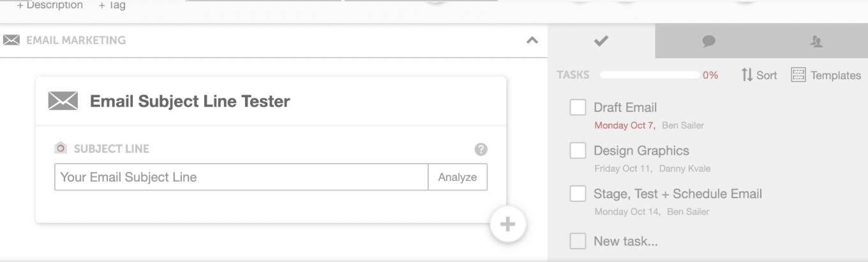
Task: Click the Sort arrows icon
Action: [747, 75]
